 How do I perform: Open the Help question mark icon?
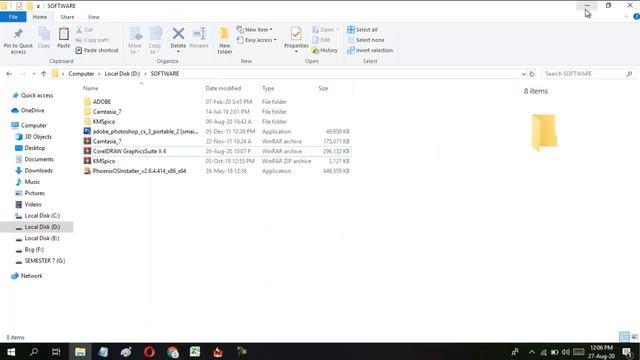636,17
